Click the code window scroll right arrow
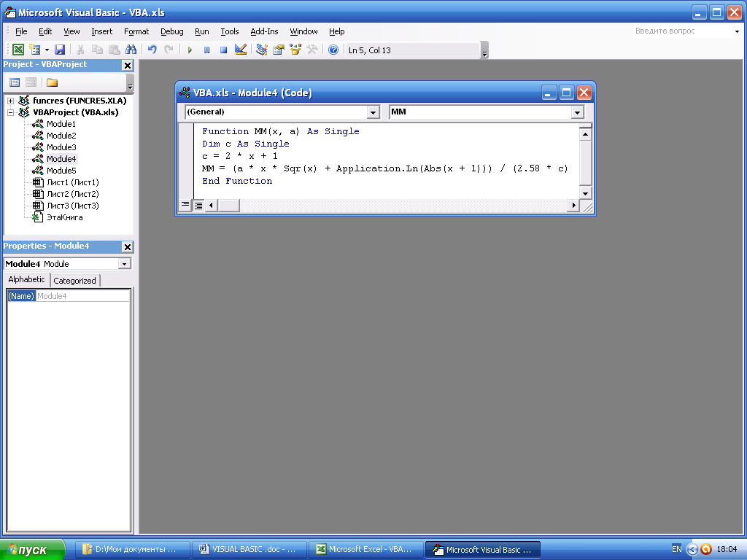 coord(573,205)
